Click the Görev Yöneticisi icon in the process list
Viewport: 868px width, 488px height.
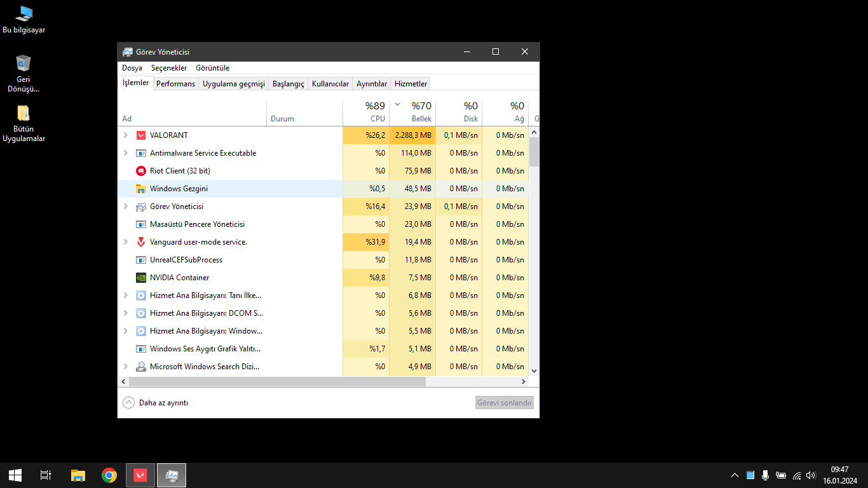141,207
